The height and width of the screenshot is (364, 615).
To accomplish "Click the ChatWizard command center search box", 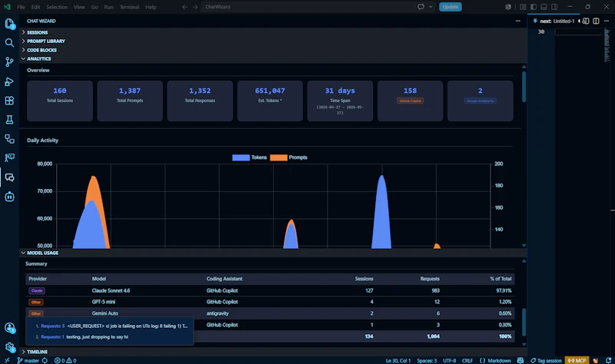I will coord(308,7).
